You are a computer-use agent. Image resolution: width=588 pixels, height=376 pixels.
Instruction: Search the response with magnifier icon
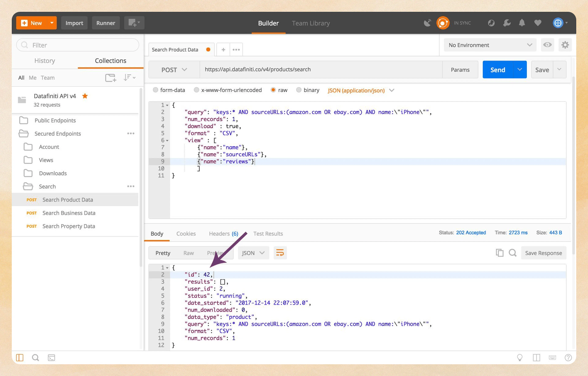[513, 253]
